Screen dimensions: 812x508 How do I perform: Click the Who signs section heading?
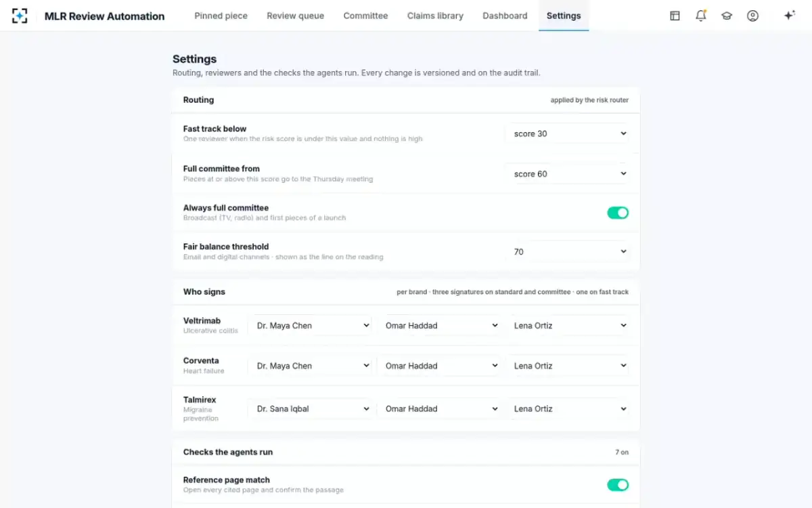[x=204, y=292]
